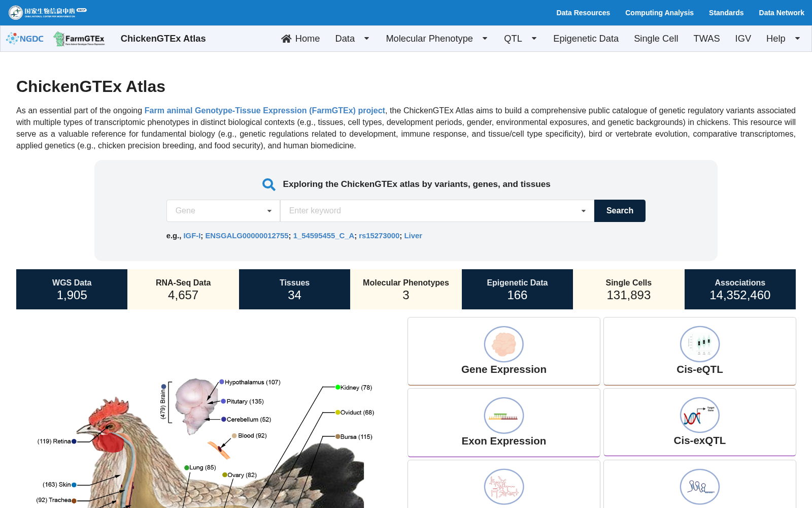Screen dimensions: 812x508
Task: Select the Lung green dot marker
Action: pyautogui.click(x=186, y=468)
